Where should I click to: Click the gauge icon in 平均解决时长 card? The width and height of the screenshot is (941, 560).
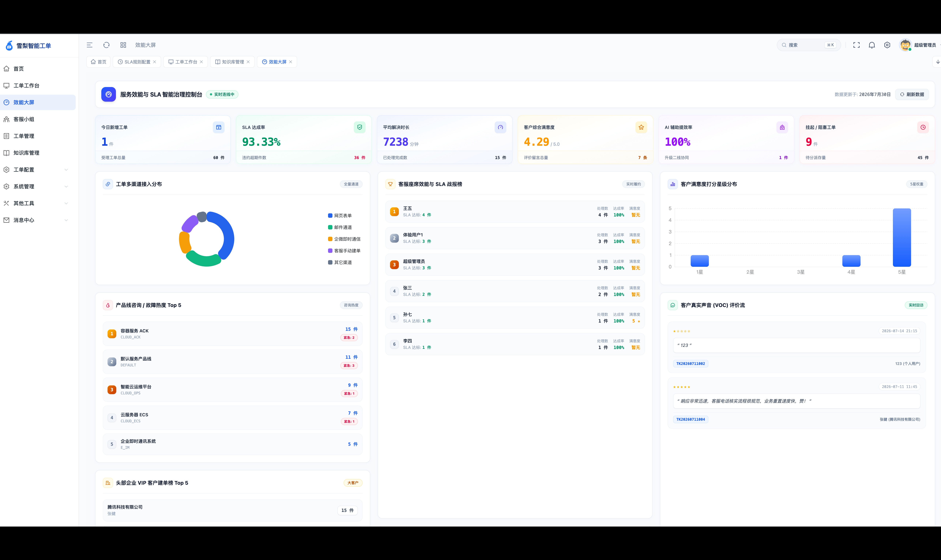(x=500, y=127)
